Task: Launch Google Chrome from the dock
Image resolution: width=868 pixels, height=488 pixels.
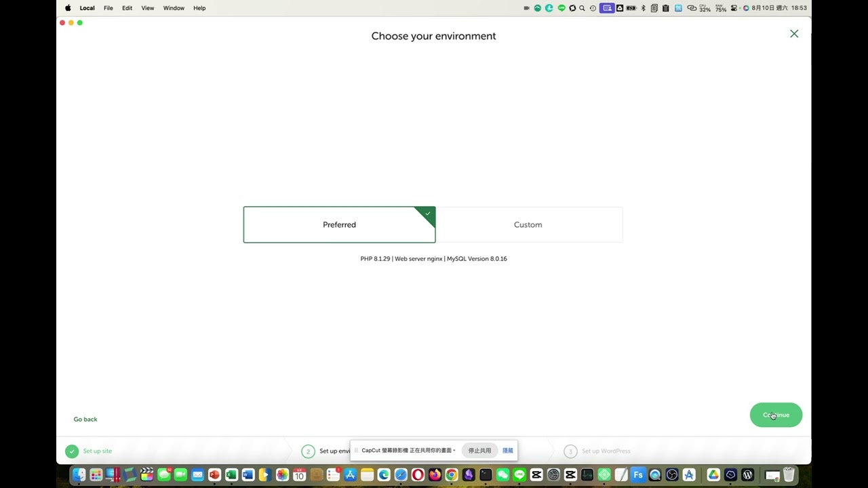Action: click(452, 475)
